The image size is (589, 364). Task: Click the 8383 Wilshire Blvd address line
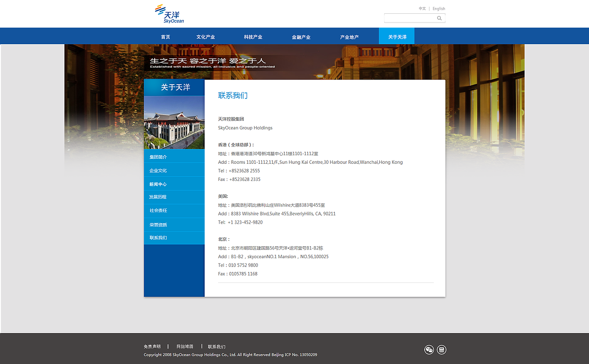pyautogui.click(x=277, y=214)
